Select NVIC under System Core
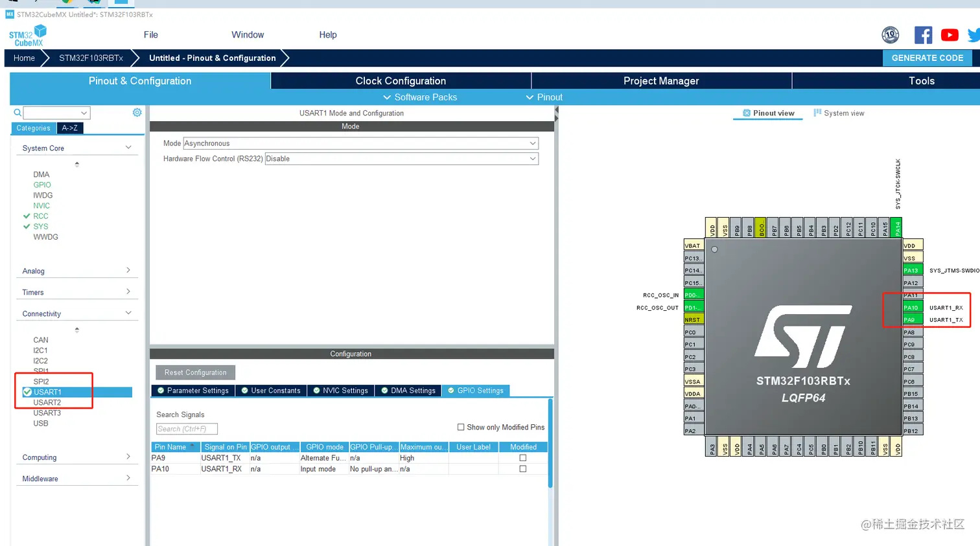This screenshot has height=546, width=980. [41, 206]
